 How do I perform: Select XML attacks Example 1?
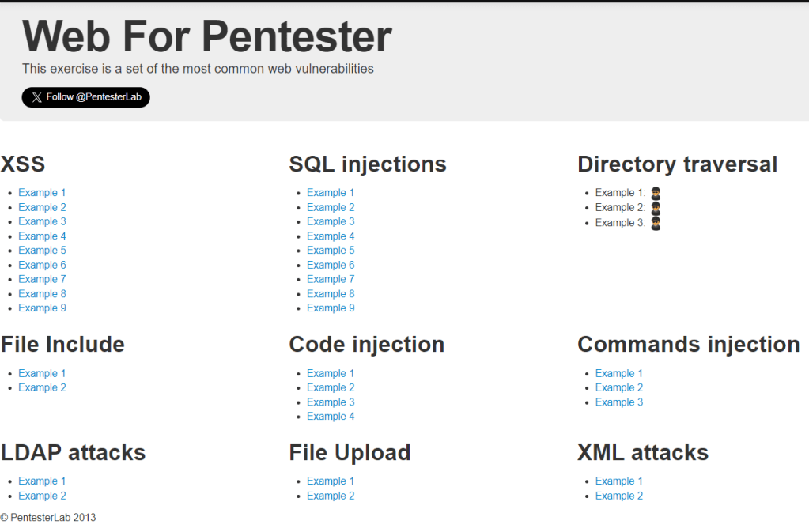(x=619, y=481)
